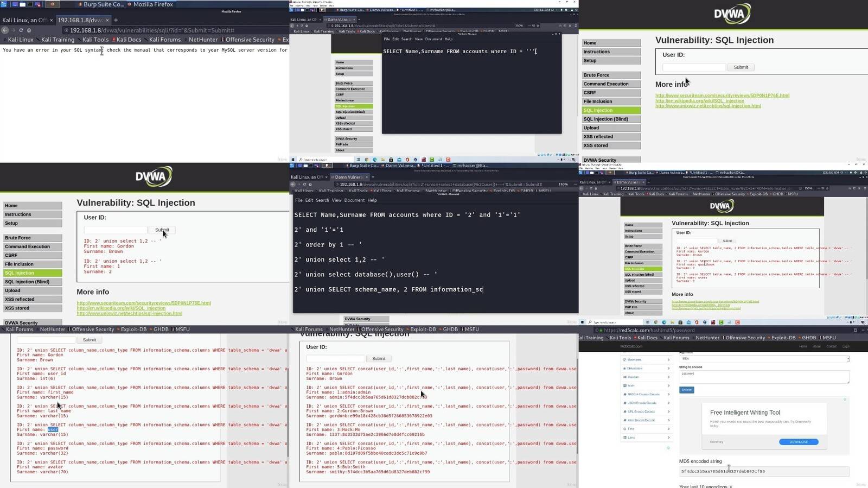The height and width of the screenshot is (488, 868).
Task: Open Search menu above the 'order by 1' text
Action: (322, 200)
